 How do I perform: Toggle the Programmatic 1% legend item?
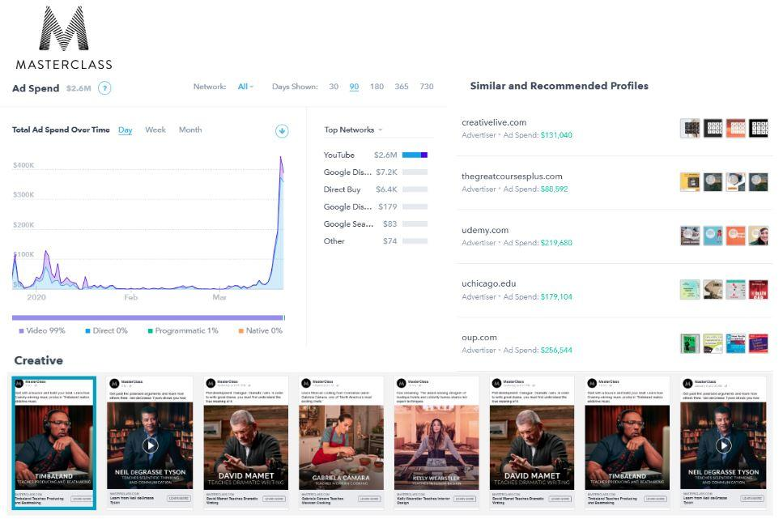click(x=183, y=330)
